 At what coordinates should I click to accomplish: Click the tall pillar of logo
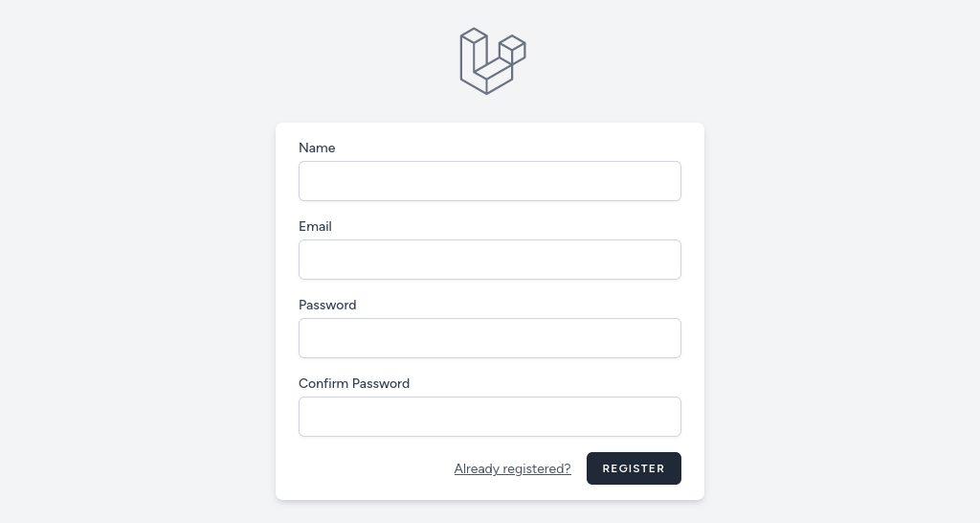[x=473, y=57]
